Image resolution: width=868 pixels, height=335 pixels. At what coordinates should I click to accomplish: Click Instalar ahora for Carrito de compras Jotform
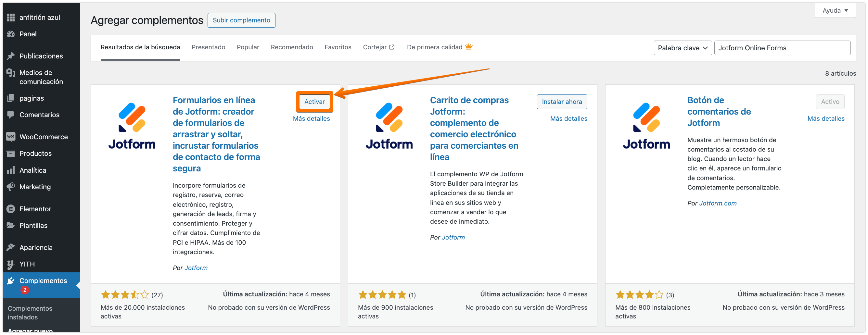coord(562,102)
